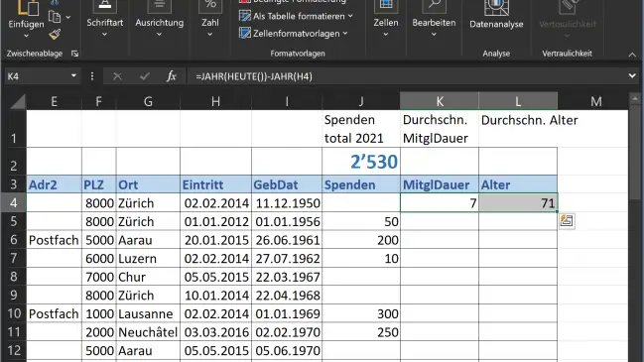Click the formula bar text field
The width and height of the screenshot is (644, 362).
[407, 76]
